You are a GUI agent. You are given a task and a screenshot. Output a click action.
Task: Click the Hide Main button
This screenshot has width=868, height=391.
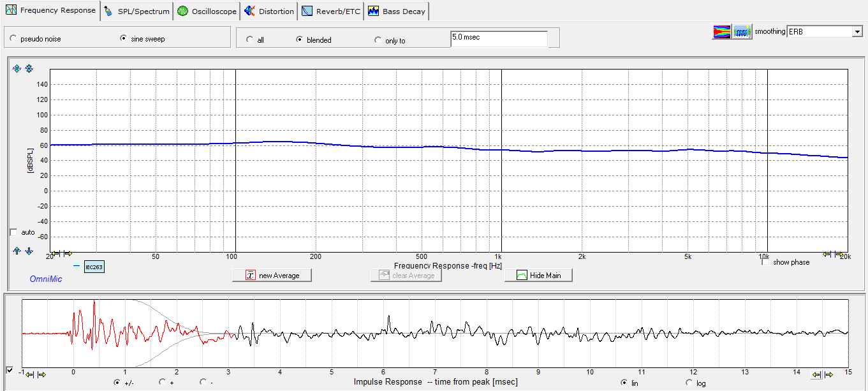pyautogui.click(x=538, y=276)
